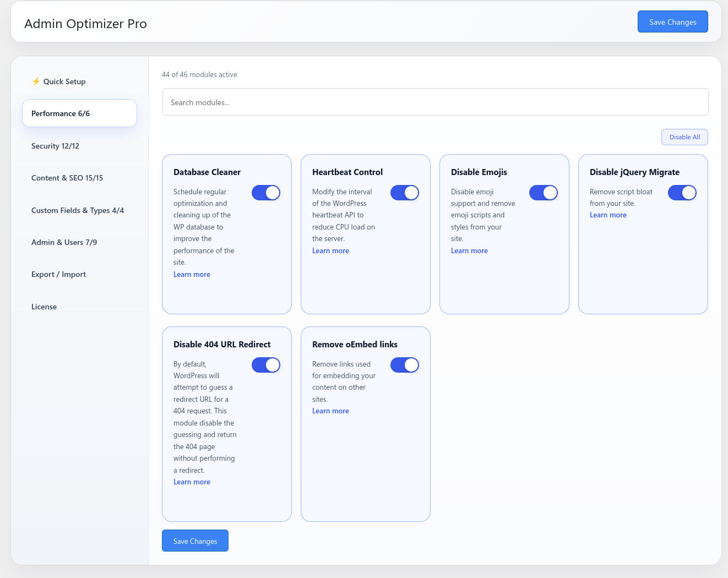Toggle the Remove oEmbed links switch
The height and width of the screenshot is (578, 728).
point(405,365)
